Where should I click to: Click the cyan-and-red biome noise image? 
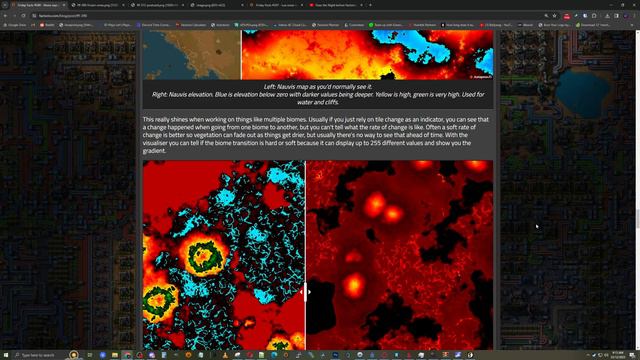[x=224, y=255]
